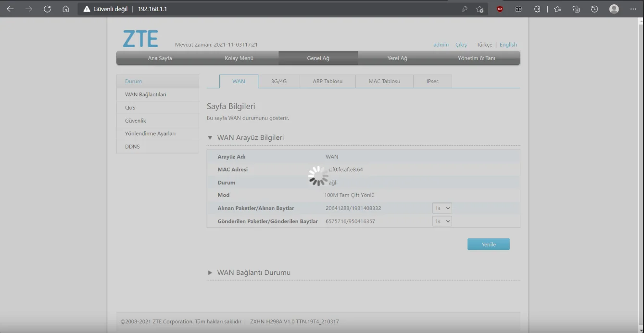The width and height of the screenshot is (644, 333).
Task: Click the Arayüz Adı label
Action: [231, 157]
